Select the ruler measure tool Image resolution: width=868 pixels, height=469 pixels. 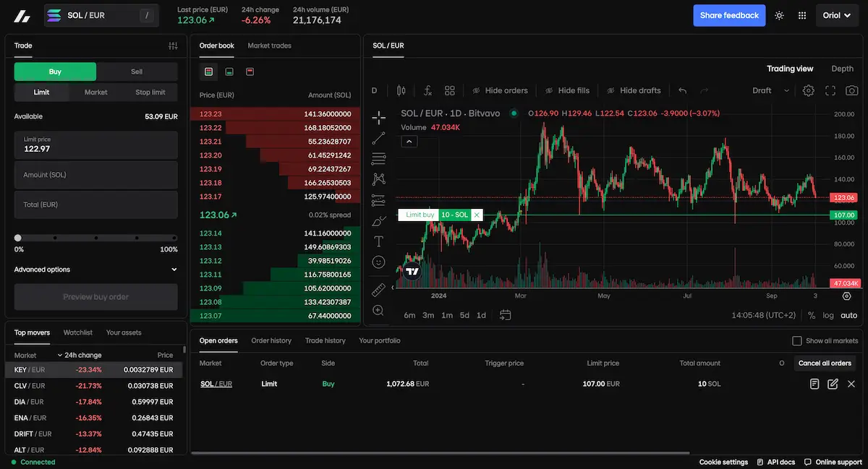coord(378,290)
